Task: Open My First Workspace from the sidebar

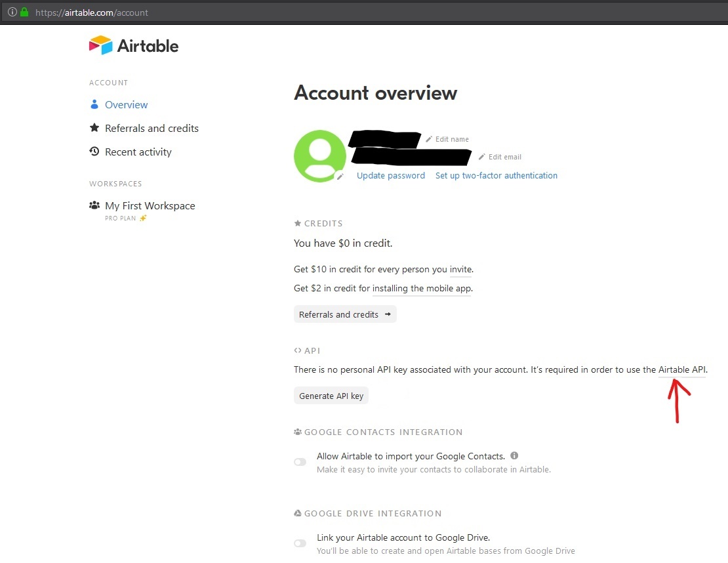Action: point(150,205)
